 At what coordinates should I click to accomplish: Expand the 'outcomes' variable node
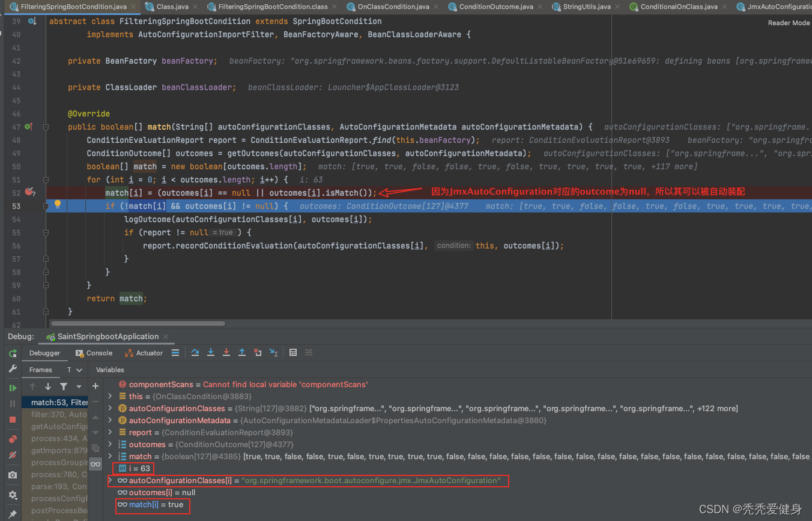[110, 444]
